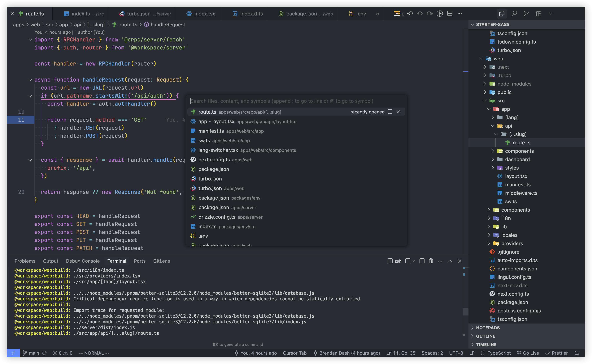Click the Go Live button in status bar
592x364 pixels.
(x=530, y=353)
